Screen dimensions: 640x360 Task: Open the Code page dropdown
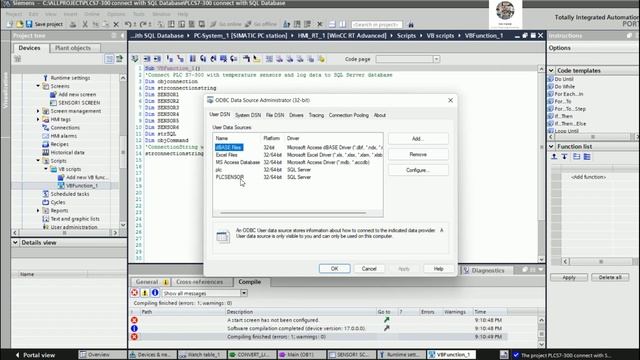(436, 59)
